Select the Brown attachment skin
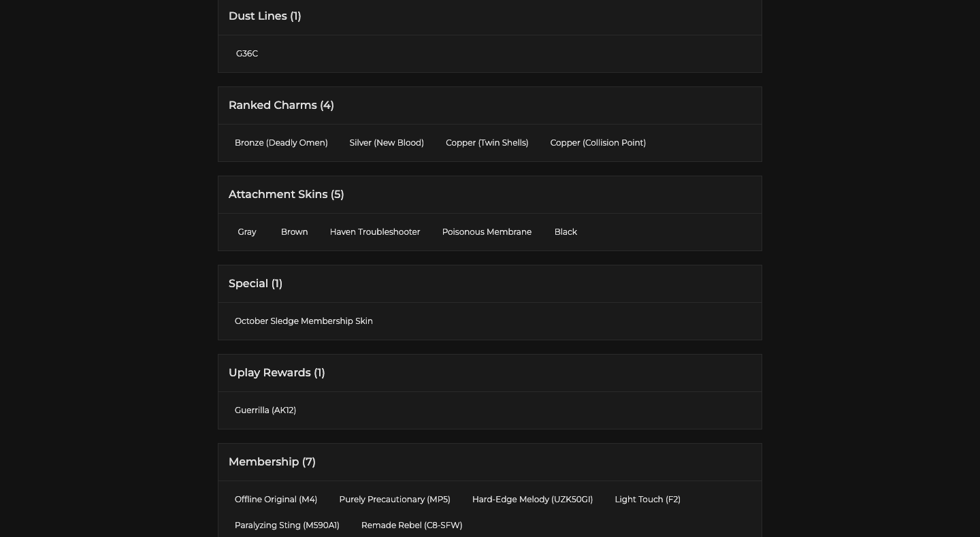The width and height of the screenshot is (980, 537). point(294,232)
